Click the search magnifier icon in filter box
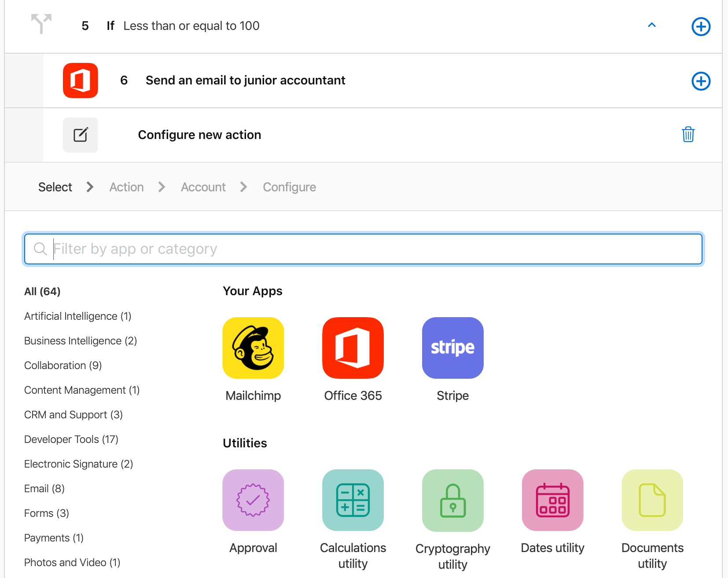 pyautogui.click(x=40, y=249)
